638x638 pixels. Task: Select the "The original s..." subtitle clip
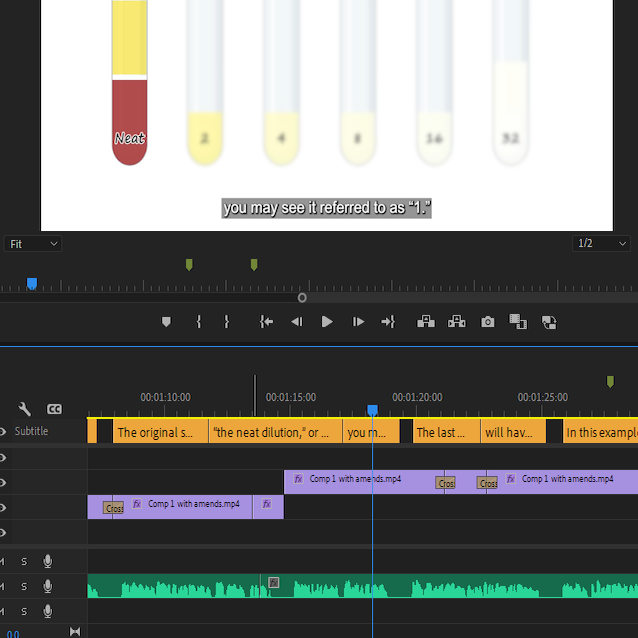coord(160,433)
